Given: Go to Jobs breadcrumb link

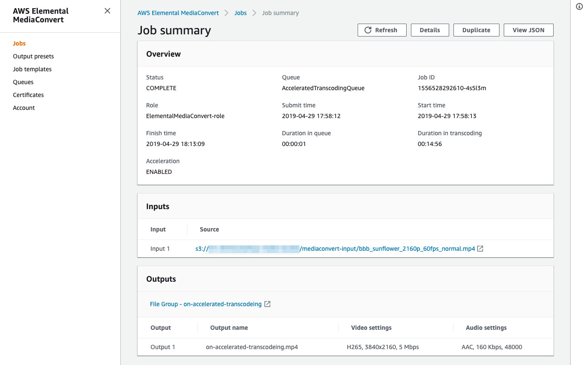Looking at the screenshot, I should [x=241, y=13].
